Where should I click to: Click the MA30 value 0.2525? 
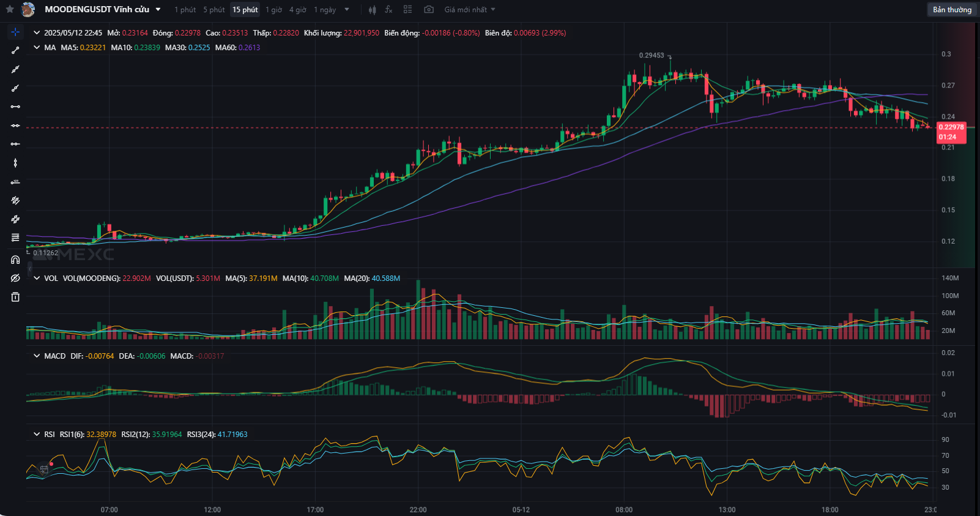pyautogui.click(x=199, y=48)
